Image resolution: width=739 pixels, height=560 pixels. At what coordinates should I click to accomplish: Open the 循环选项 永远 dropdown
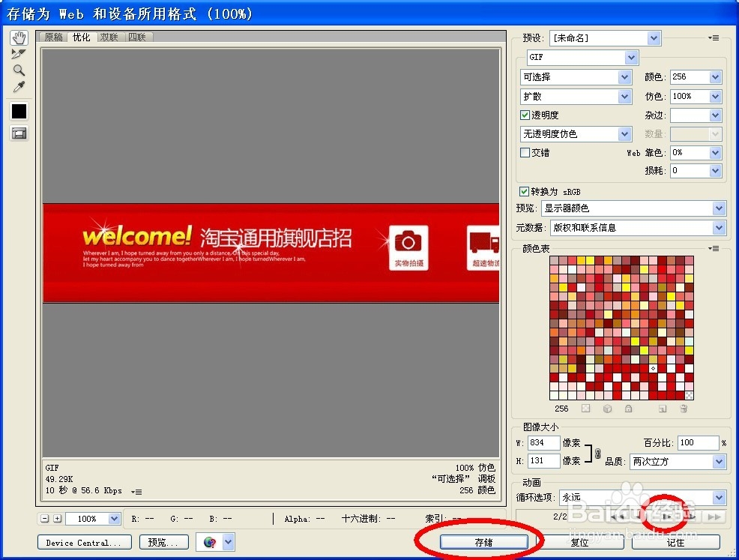(642, 498)
